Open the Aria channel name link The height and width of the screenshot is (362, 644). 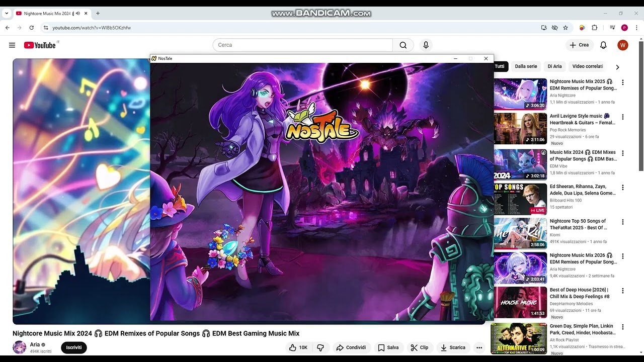click(35, 345)
